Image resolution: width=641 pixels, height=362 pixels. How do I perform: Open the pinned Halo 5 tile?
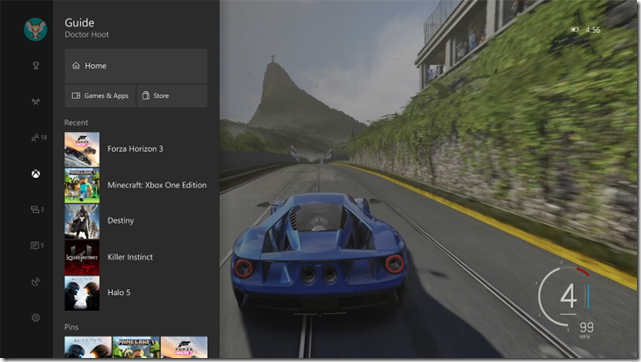tap(88, 347)
